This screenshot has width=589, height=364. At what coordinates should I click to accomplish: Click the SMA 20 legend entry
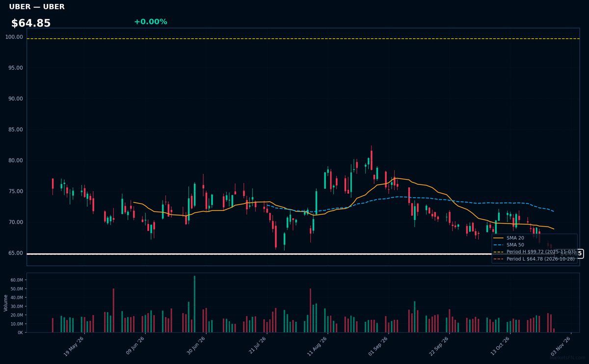(x=509, y=238)
